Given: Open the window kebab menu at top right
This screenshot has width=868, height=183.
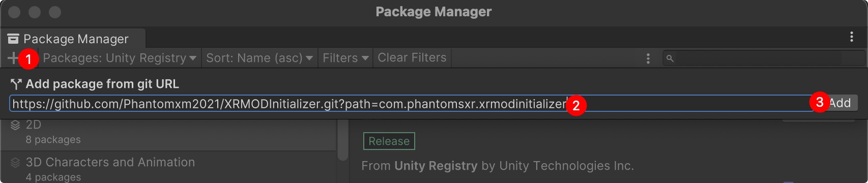Looking at the screenshot, I should pyautogui.click(x=851, y=37).
